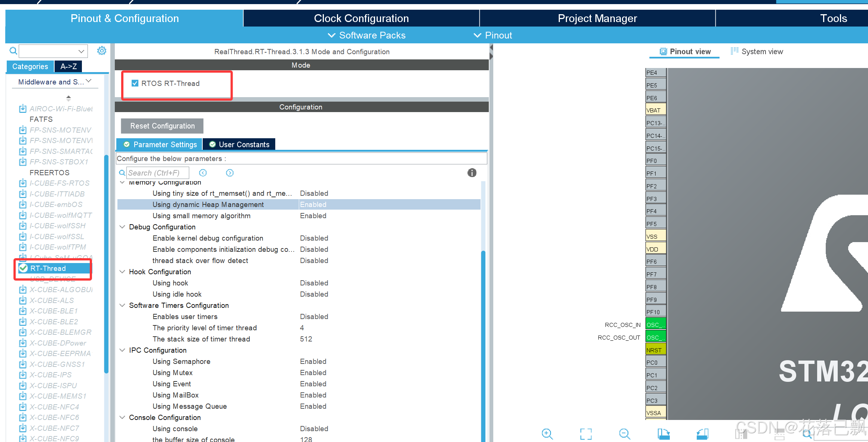Switch to the Clock Configuration tab
This screenshot has height=442, width=868.
[x=361, y=18]
